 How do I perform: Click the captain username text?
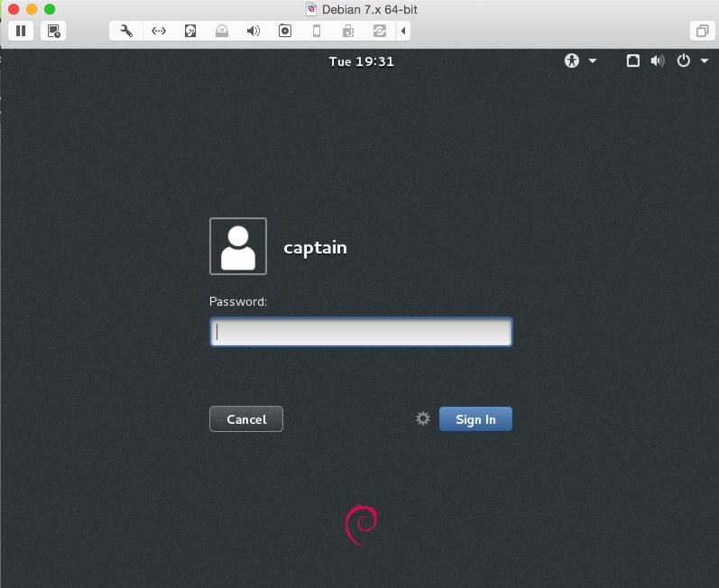[x=315, y=247]
